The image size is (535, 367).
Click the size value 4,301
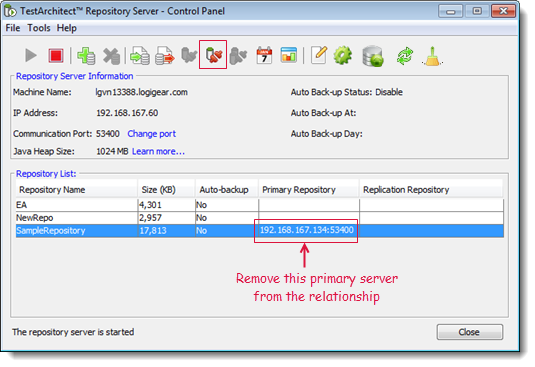[x=150, y=205]
